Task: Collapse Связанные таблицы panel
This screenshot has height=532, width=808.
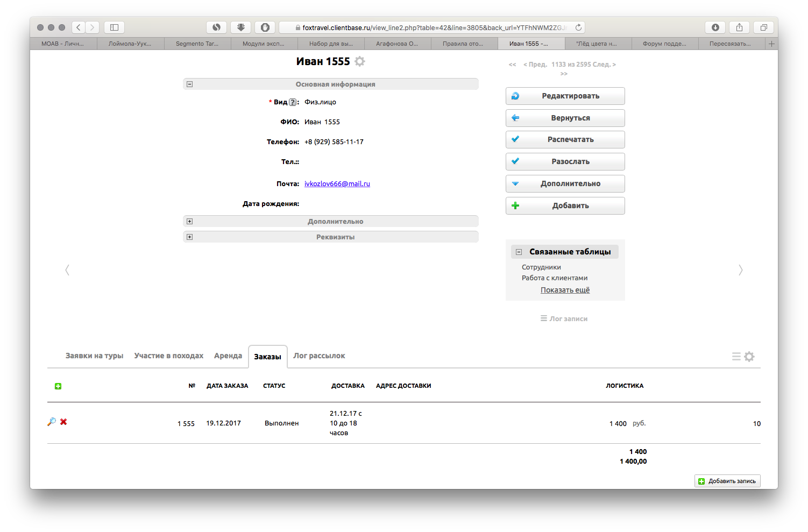Action: pos(519,252)
